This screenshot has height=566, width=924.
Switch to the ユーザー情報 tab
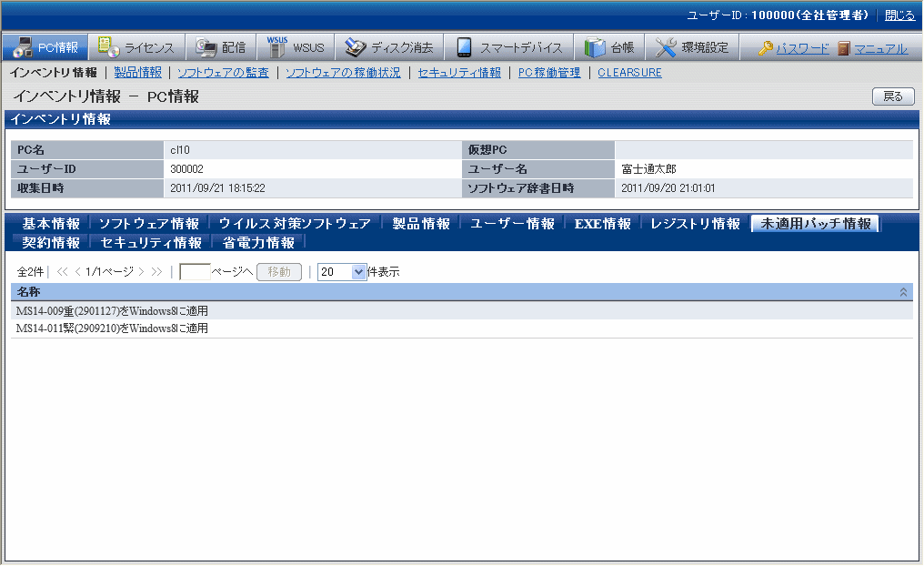tap(512, 224)
